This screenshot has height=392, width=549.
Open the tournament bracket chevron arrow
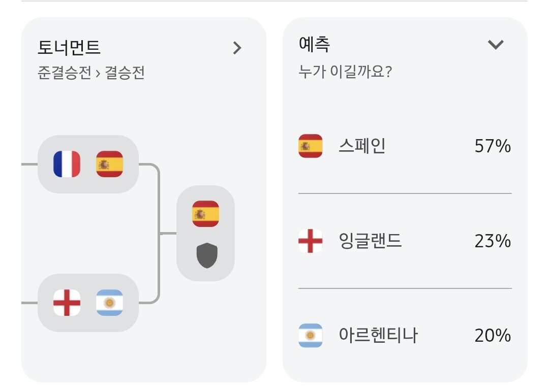coord(237,48)
